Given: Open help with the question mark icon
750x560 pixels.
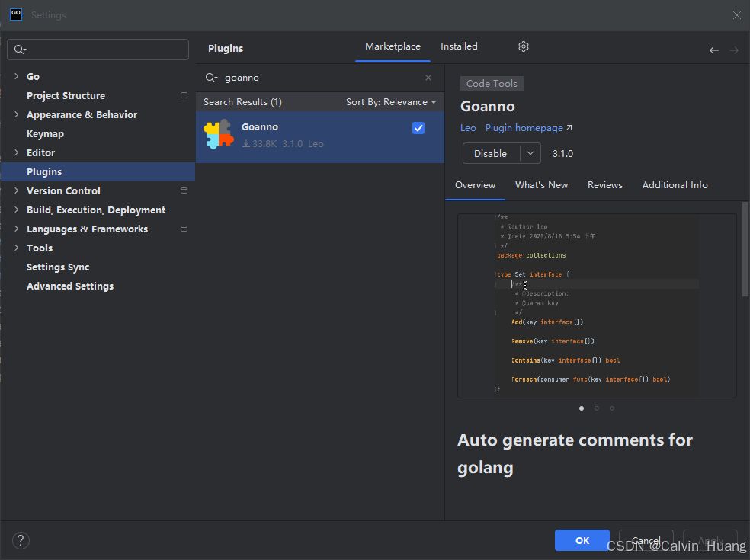Looking at the screenshot, I should (x=21, y=540).
